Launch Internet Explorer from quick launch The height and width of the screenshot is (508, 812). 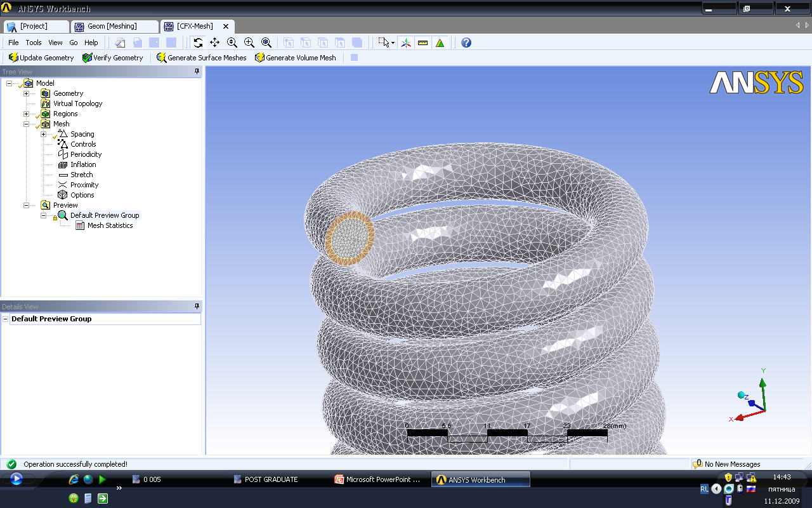tap(74, 479)
